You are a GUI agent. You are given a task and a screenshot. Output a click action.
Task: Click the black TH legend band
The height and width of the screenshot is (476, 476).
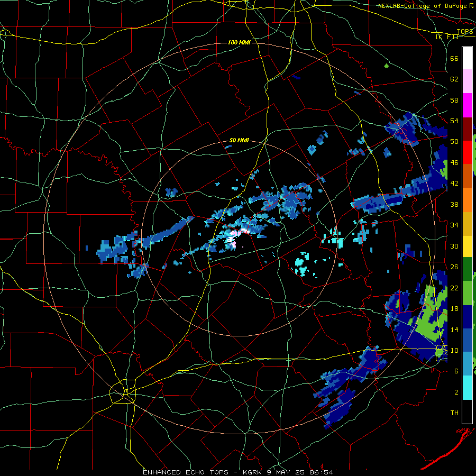[467, 411]
